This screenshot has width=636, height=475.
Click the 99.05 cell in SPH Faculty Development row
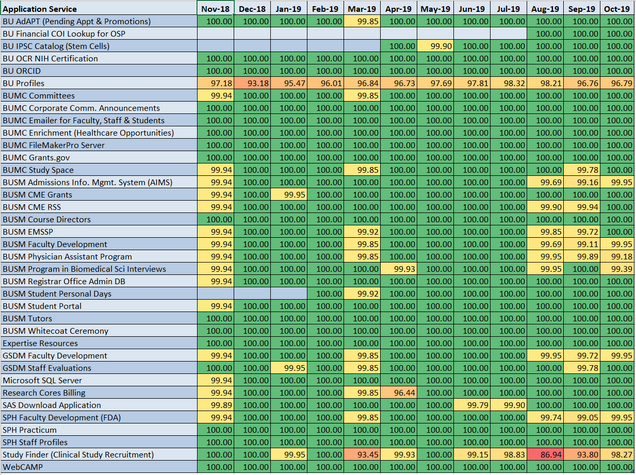pyautogui.click(x=582, y=417)
